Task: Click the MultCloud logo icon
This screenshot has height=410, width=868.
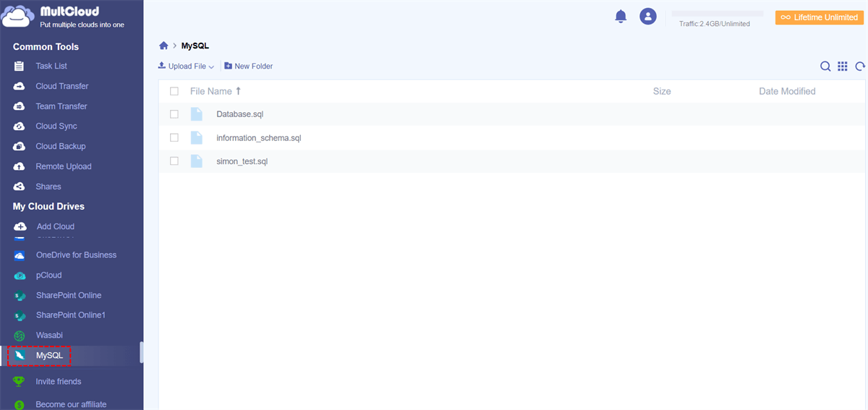Action: (17, 16)
